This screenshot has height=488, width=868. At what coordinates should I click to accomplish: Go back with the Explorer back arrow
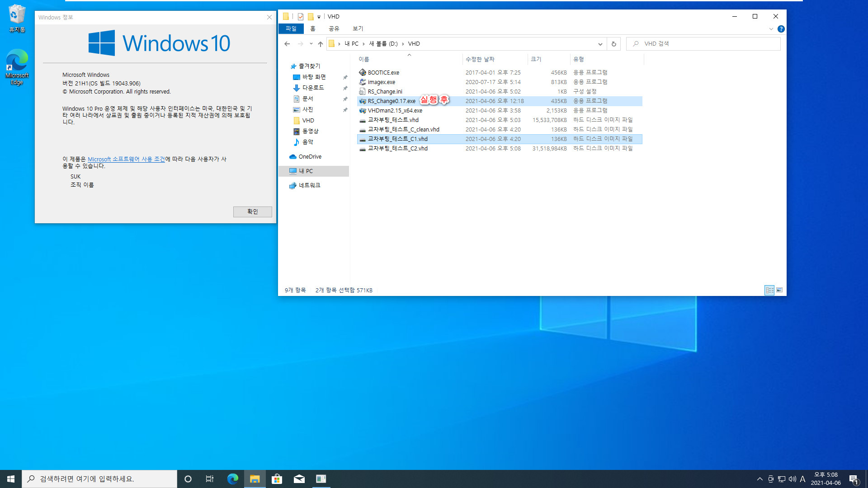pos(287,44)
